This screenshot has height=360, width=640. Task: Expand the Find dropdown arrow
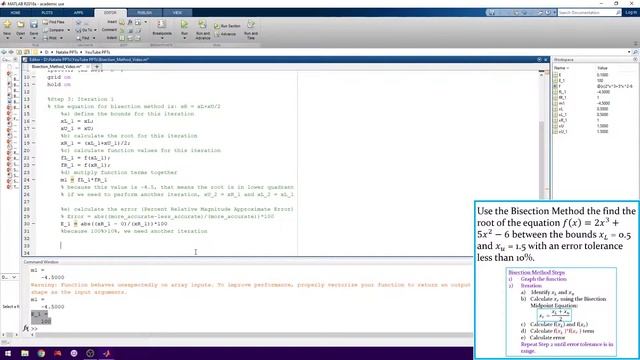[93, 38]
